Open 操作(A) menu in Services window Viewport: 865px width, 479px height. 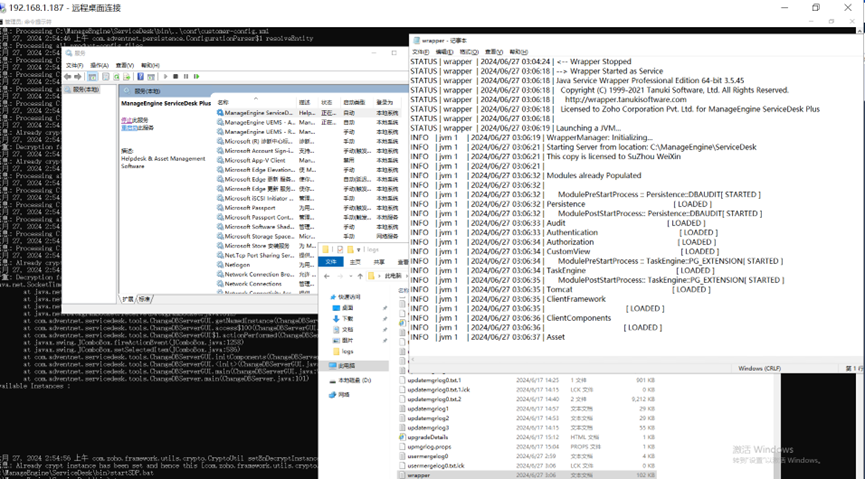coord(99,65)
